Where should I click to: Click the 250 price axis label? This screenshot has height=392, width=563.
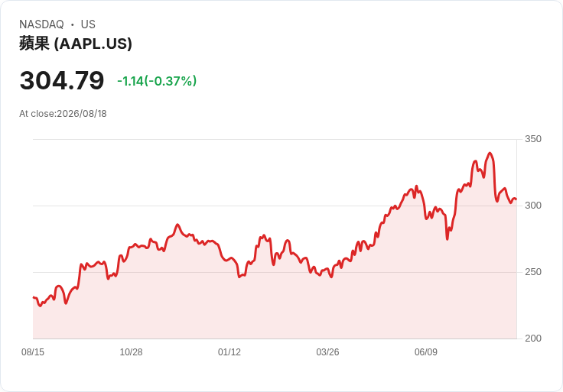coord(533,272)
